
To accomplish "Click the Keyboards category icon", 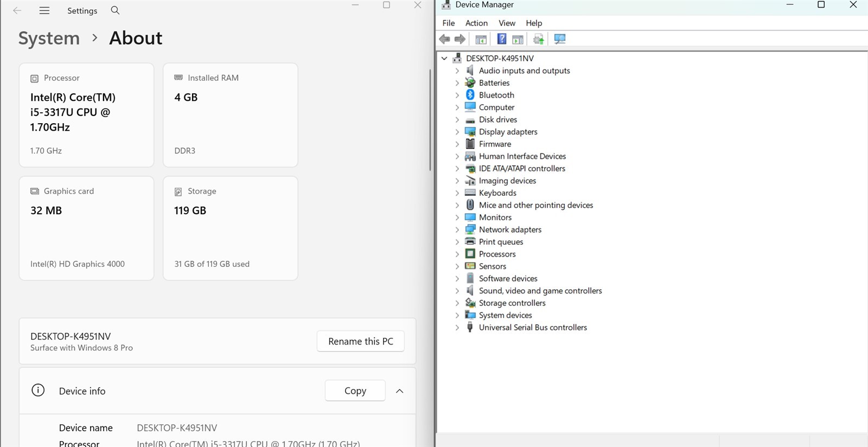I will pos(470,193).
